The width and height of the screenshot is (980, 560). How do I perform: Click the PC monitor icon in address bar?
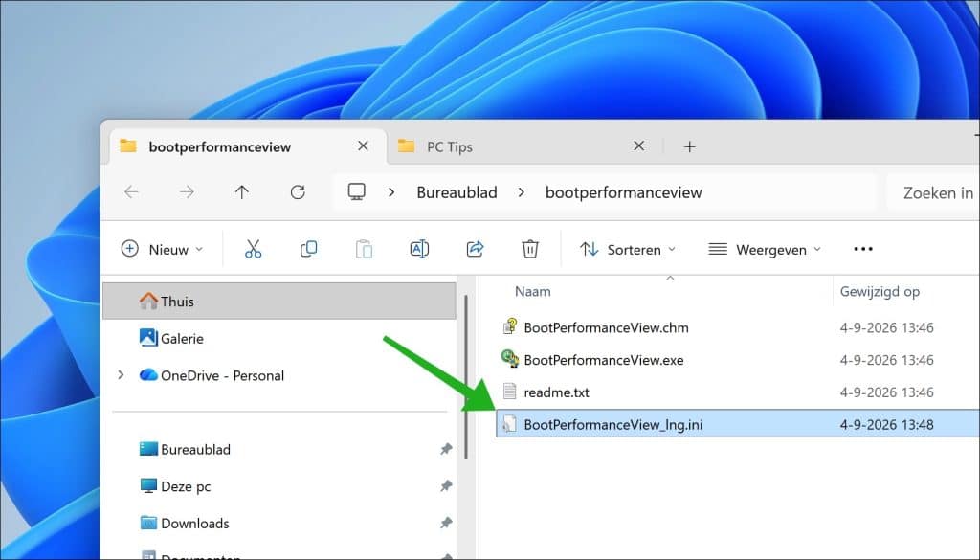356,191
